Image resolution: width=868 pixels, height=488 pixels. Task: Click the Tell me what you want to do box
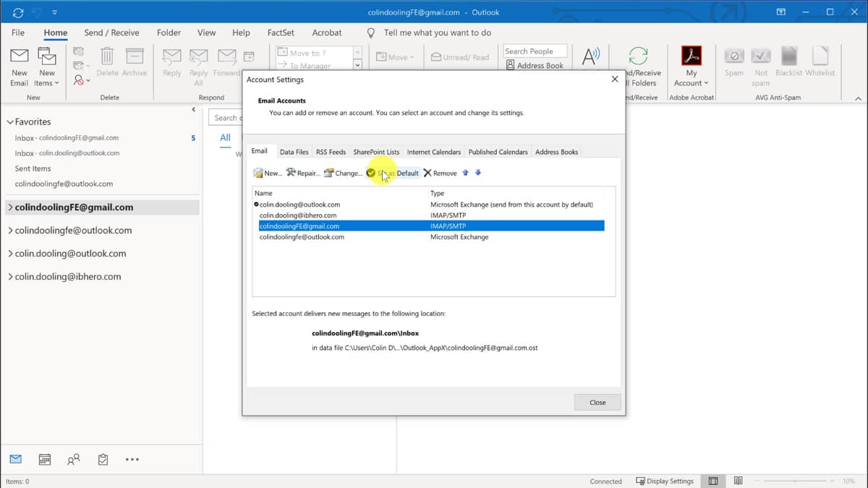[x=437, y=33]
